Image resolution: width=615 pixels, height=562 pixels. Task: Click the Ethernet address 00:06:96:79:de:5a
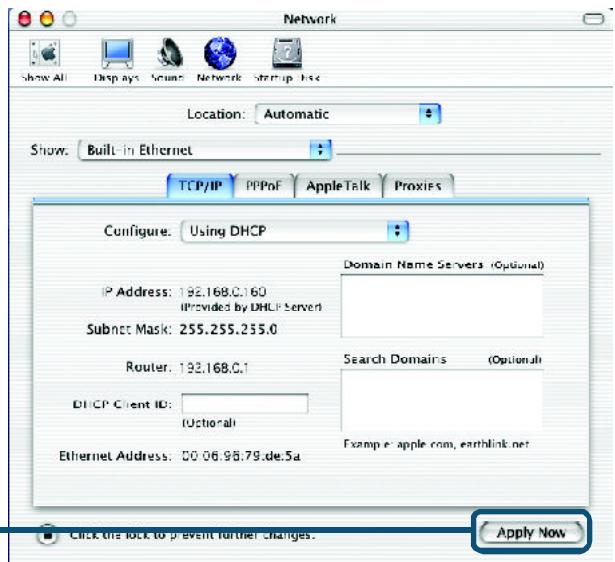(241, 456)
